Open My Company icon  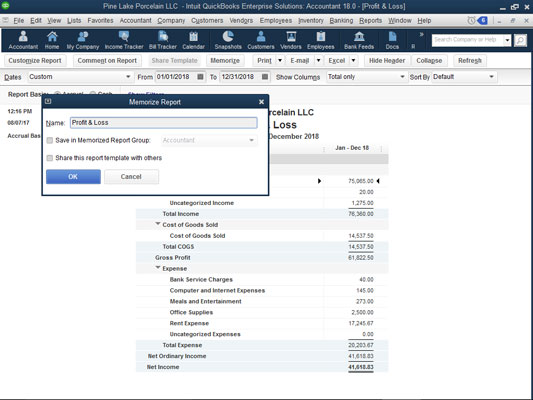coord(83,40)
